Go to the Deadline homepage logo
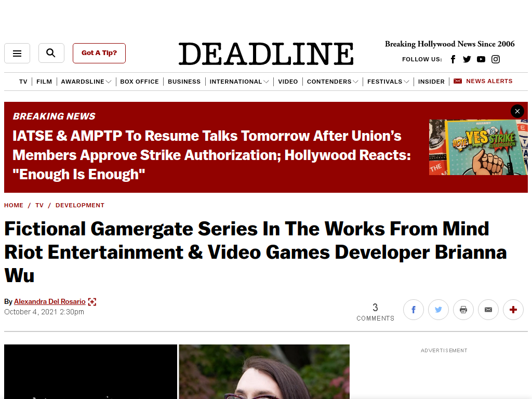The width and height of the screenshot is (532, 399). coord(266,54)
